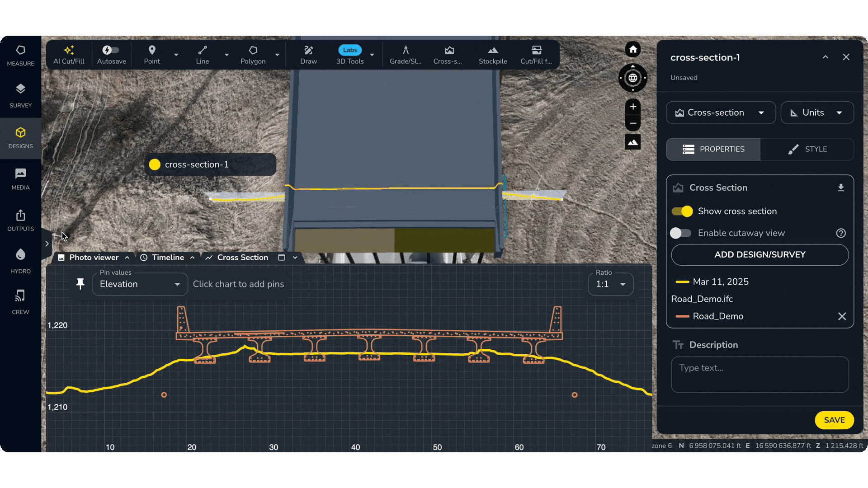868x488 pixels.
Task: Open the cutaway view help icon
Action: tap(841, 233)
